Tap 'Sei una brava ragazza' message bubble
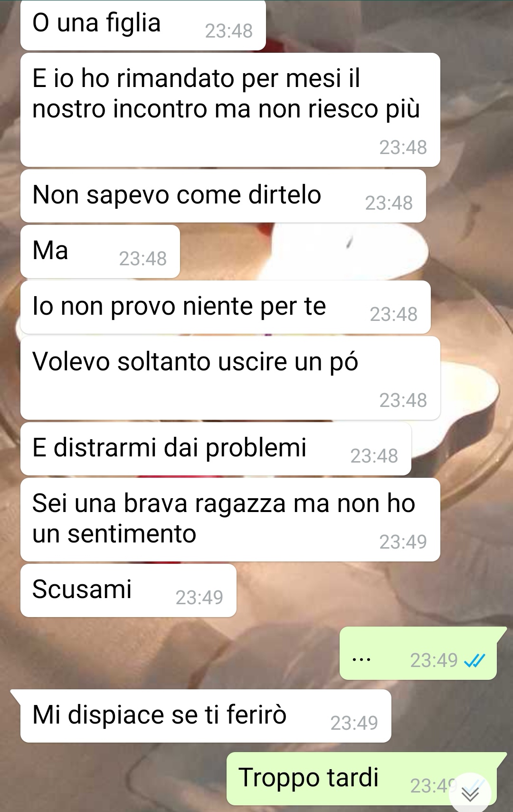The image size is (513, 812). coord(230,520)
